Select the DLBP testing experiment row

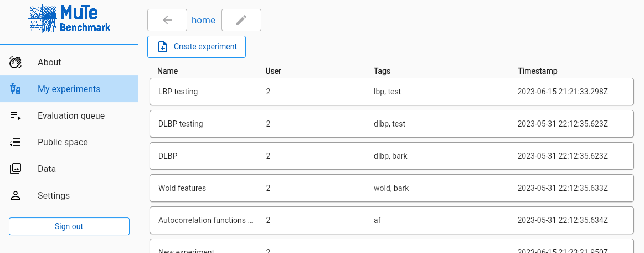pyautogui.click(x=391, y=124)
